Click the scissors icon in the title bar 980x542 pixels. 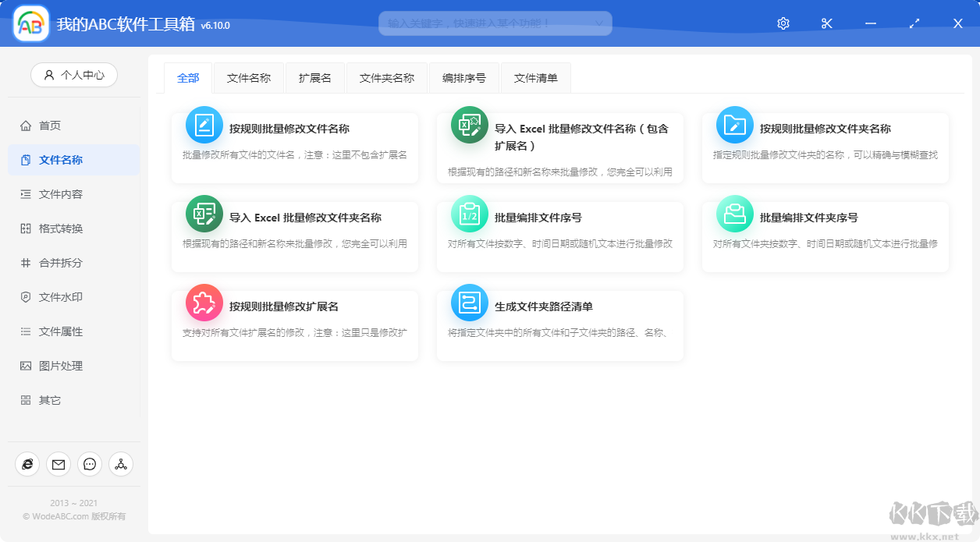pos(826,23)
